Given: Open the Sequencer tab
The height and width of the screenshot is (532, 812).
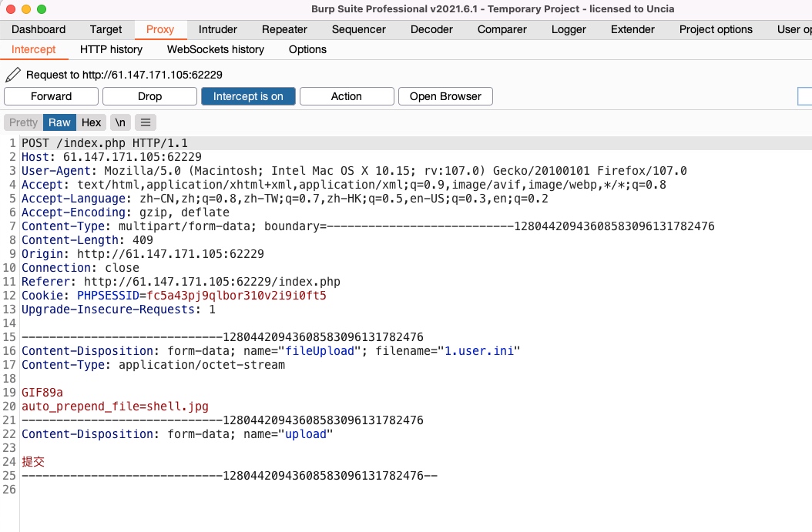Looking at the screenshot, I should click(358, 29).
